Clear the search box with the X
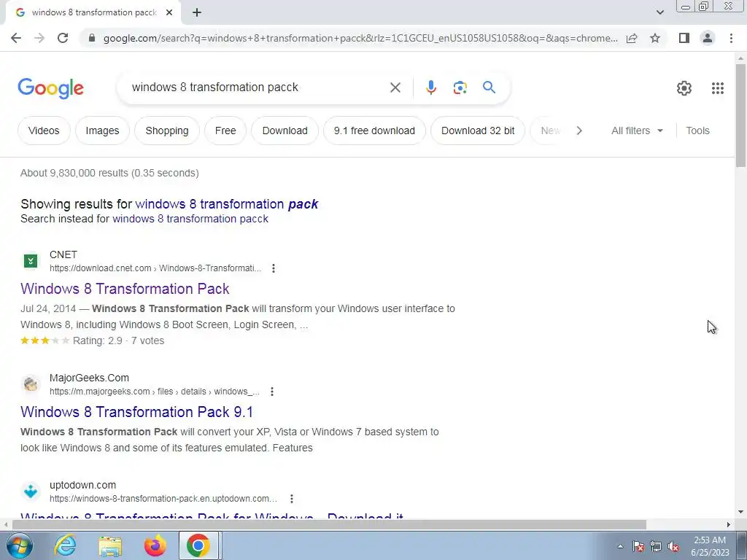This screenshot has height=560, width=747. pyautogui.click(x=395, y=87)
